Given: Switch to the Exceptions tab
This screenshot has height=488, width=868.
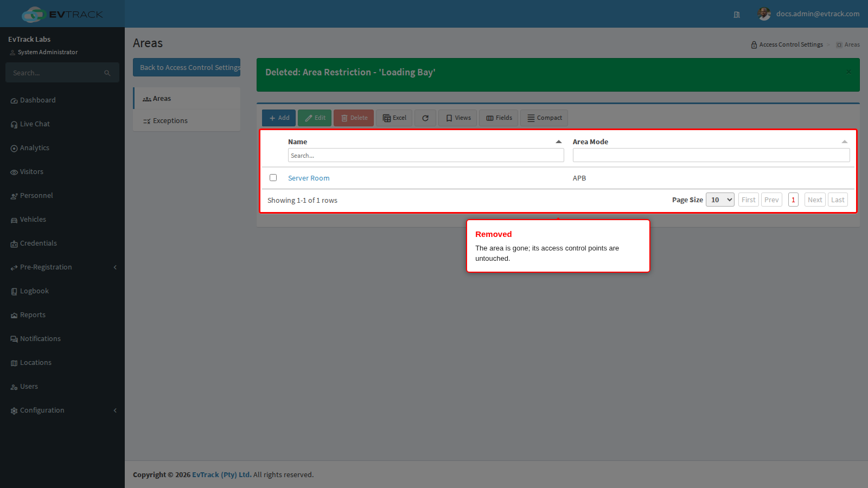Looking at the screenshot, I should tap(187, 121).
